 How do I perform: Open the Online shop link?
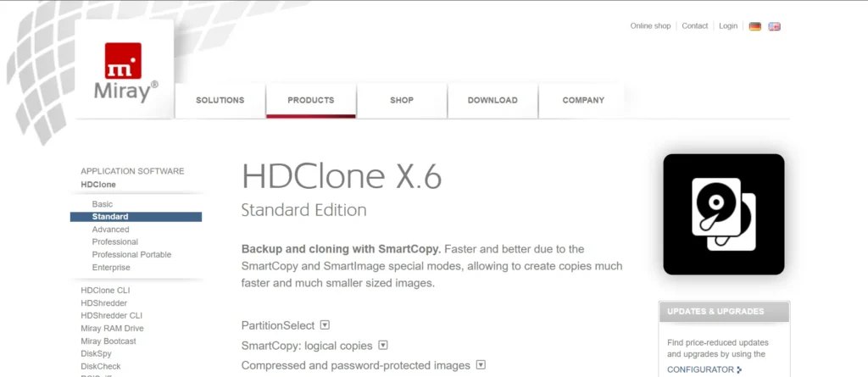click(650, 26)
